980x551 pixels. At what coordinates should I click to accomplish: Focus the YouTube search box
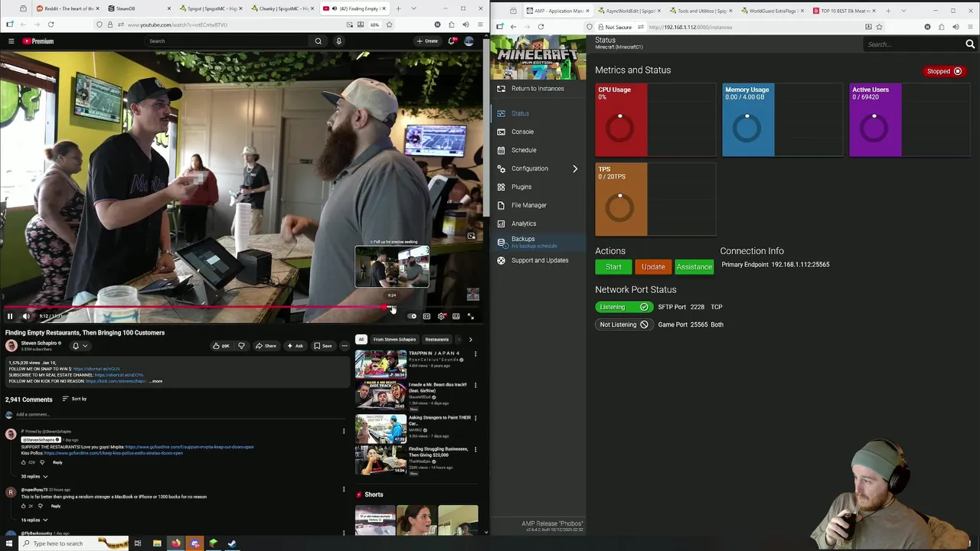click(227, 41)
